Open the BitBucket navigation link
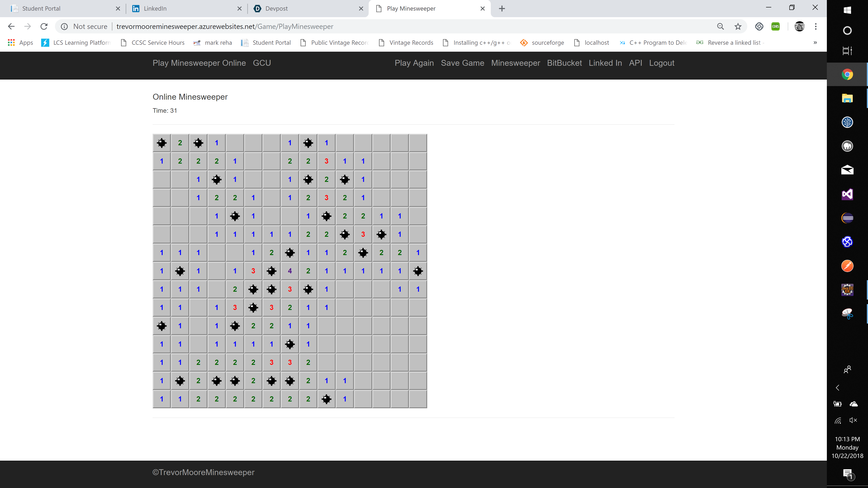This screenshot has width=868, height=488. pyautogui.click(x=564, y=63)
